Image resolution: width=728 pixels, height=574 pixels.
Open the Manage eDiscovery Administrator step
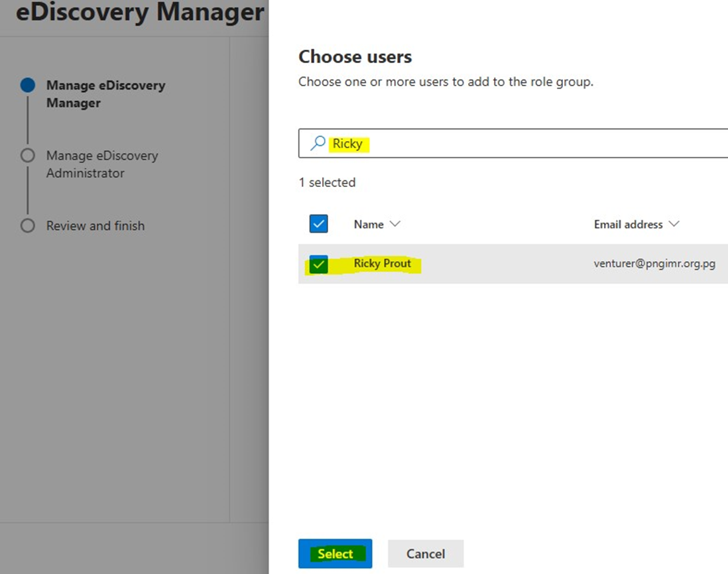102,164
